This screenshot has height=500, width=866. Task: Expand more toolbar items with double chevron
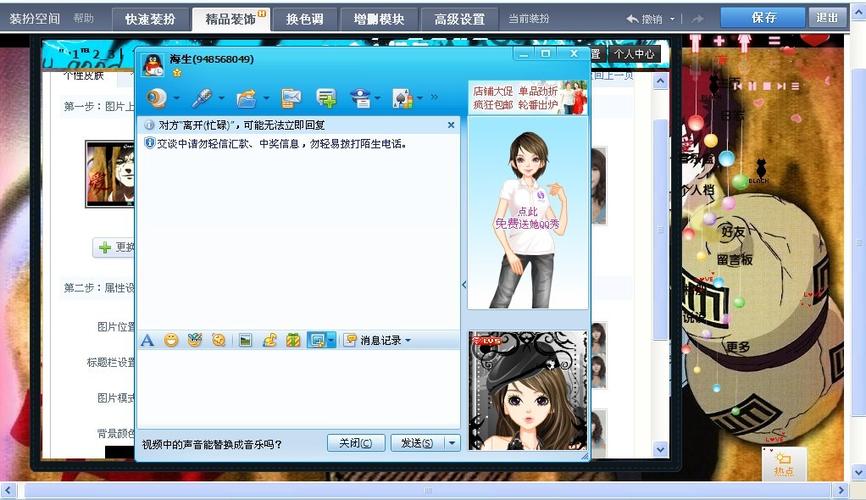[435, 97]
